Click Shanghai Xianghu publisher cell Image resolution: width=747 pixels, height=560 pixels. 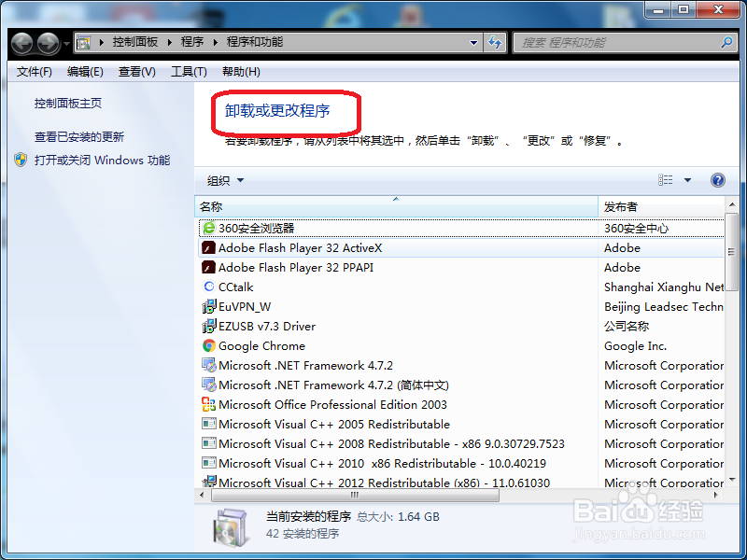point(664,287)
